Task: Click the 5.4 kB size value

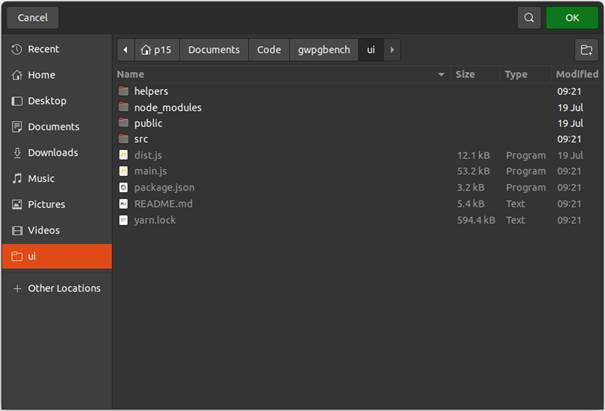Action: point(471,204)
